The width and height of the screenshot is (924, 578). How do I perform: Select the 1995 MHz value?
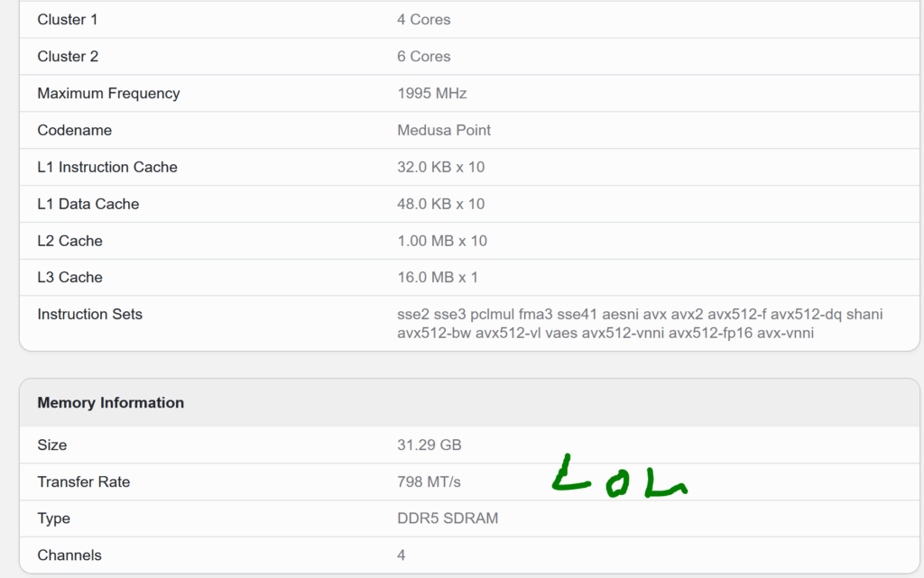click(432, 94)
